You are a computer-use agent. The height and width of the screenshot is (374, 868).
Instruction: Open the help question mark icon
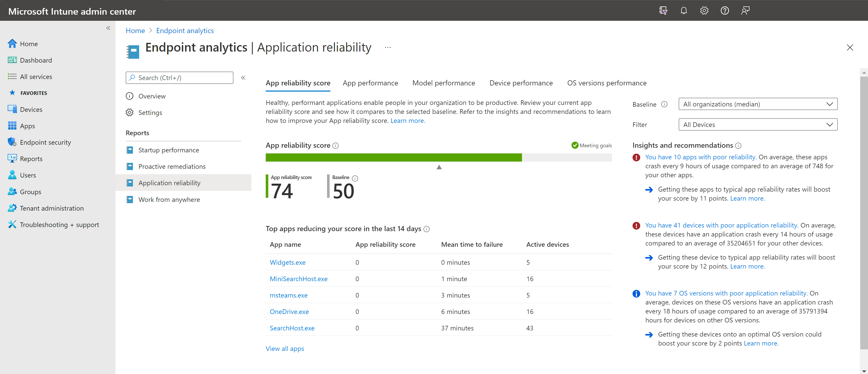[724, 11]
